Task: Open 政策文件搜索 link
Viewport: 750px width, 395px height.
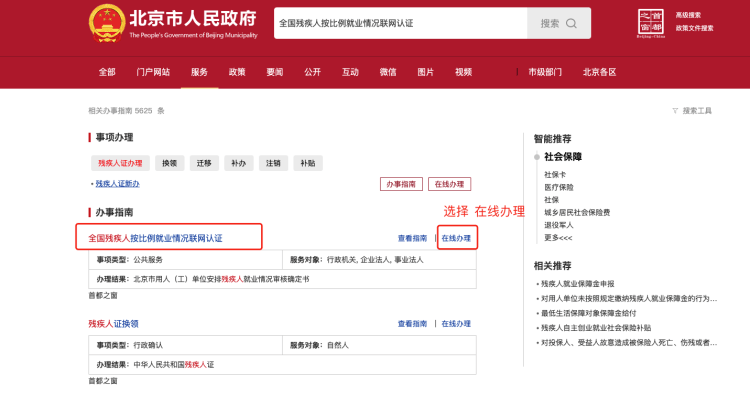Action: 695,28
